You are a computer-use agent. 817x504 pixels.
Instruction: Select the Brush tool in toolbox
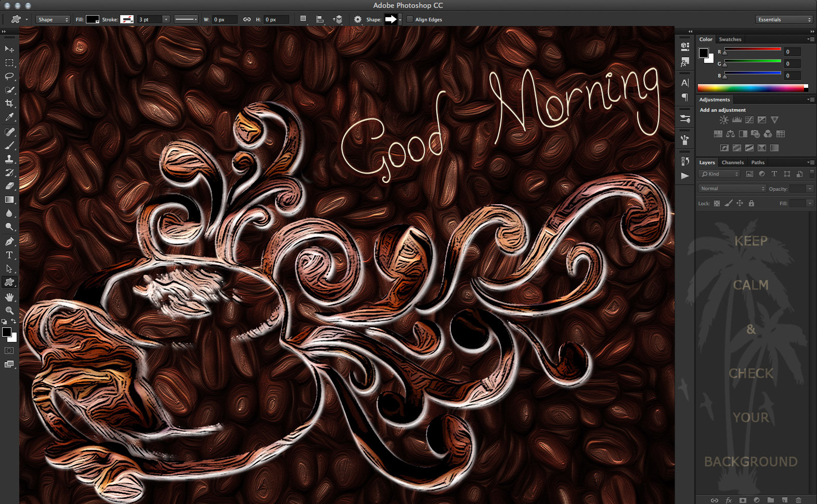(9, 145)
